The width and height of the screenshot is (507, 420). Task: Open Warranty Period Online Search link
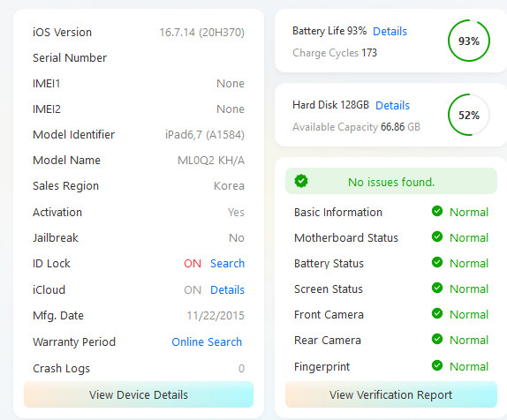[207, 341]
